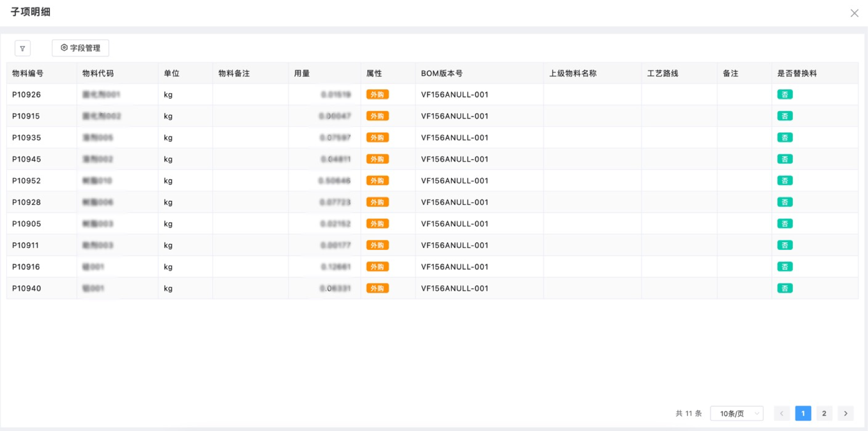Click the 是否替换料 column header
This screenshot has height=431, width=868.
pyautogui.click(x=797, y=73)
